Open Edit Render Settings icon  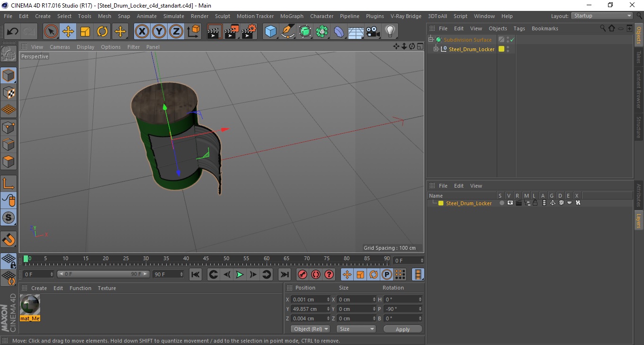click(249, 32)
